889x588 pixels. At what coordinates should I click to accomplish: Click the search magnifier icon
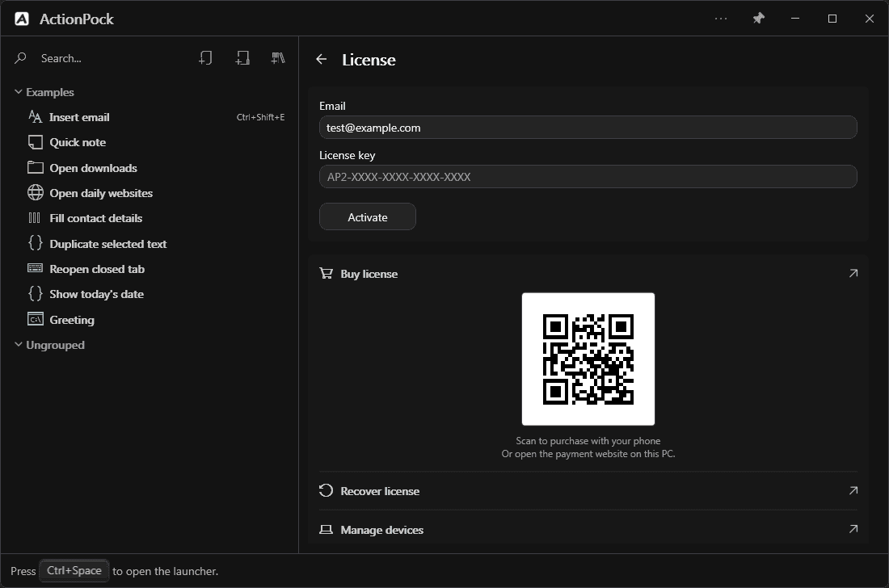pos(20,58)
